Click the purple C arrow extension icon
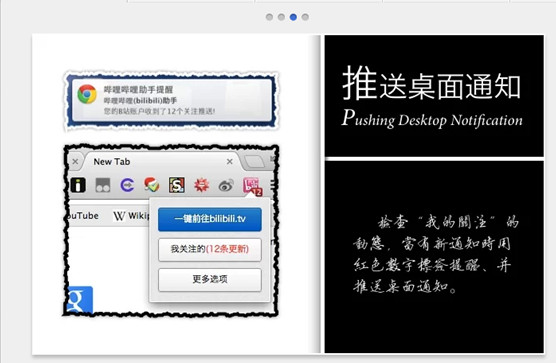Screen dimensions: 556x363 point(127,185)
